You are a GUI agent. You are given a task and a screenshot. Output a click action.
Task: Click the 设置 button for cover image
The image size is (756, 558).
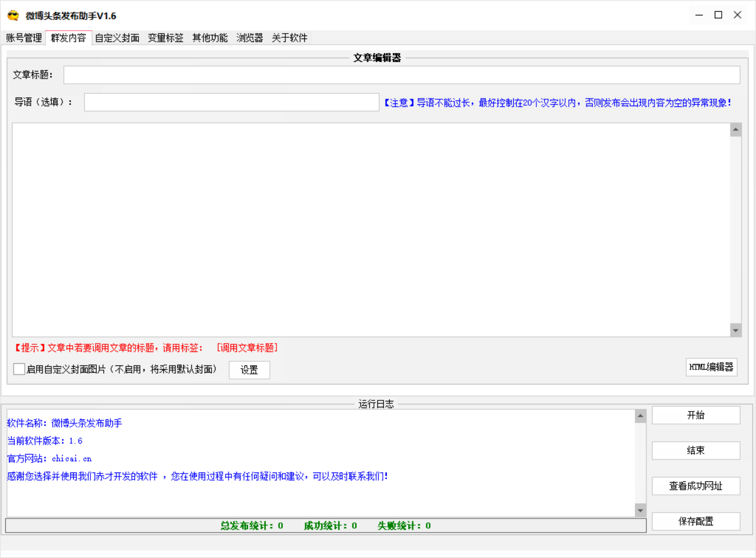click(249, 370)
